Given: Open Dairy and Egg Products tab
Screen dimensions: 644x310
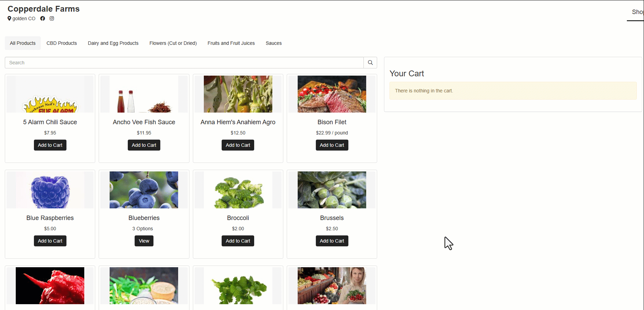Looking at the screenshot, I should click(x=113, y=43).
